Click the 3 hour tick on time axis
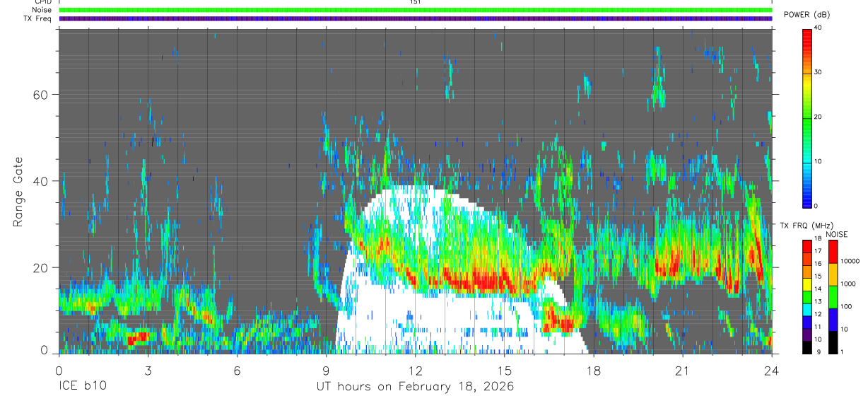The width and height of the screenshot is (868, 401). (148, 371)
